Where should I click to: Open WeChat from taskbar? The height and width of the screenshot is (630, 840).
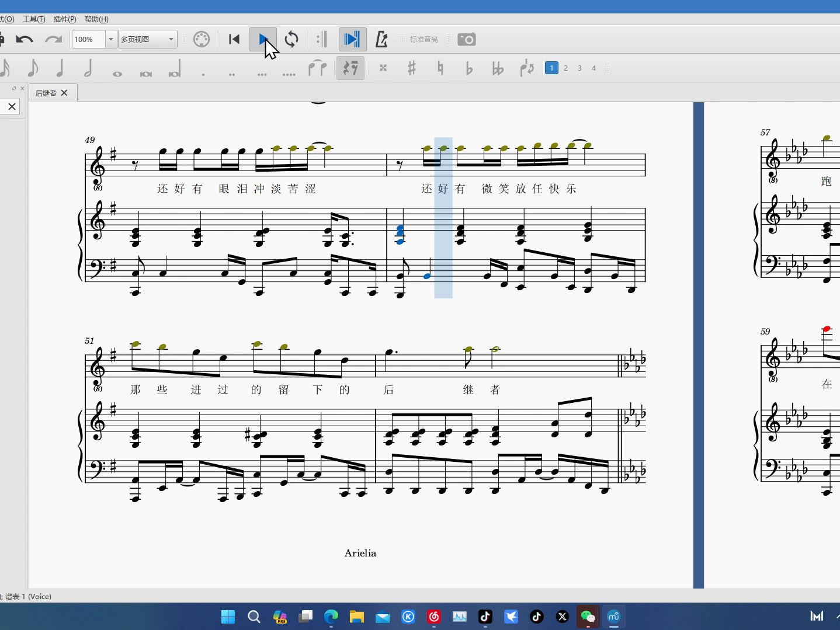pos(588,617)
